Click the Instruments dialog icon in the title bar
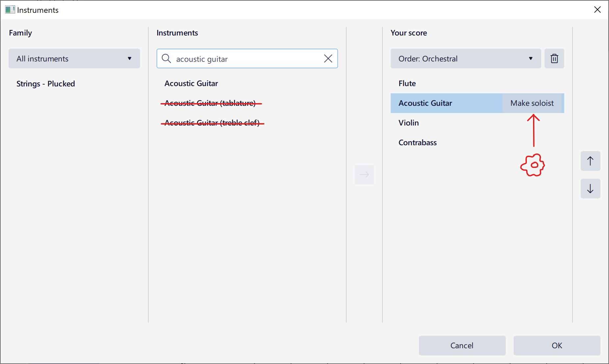 tap(10, 10)
